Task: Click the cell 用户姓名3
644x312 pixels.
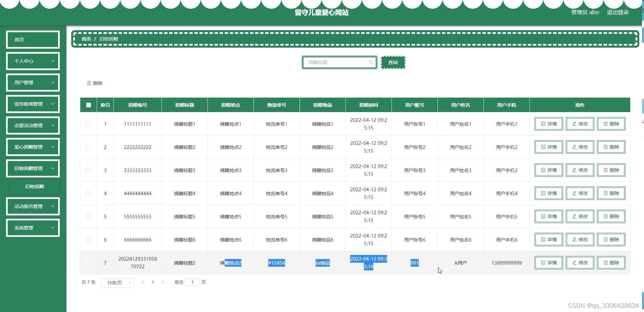Action: pos(461,170)
